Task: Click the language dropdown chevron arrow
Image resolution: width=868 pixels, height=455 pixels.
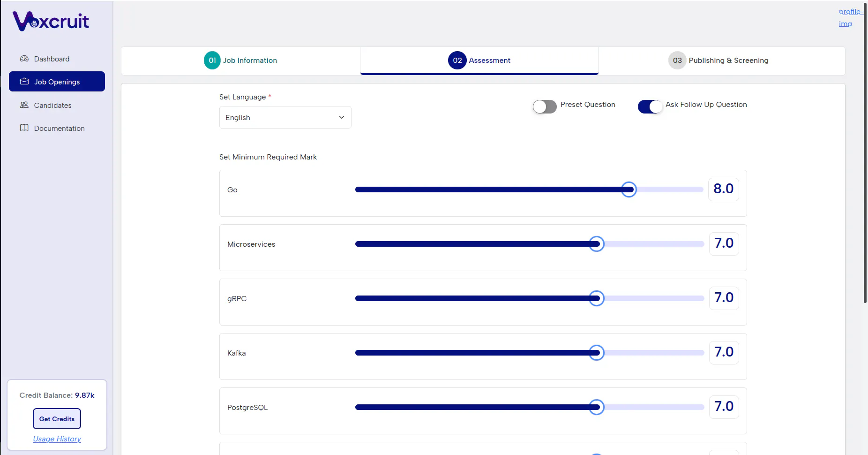Action: 342,117
